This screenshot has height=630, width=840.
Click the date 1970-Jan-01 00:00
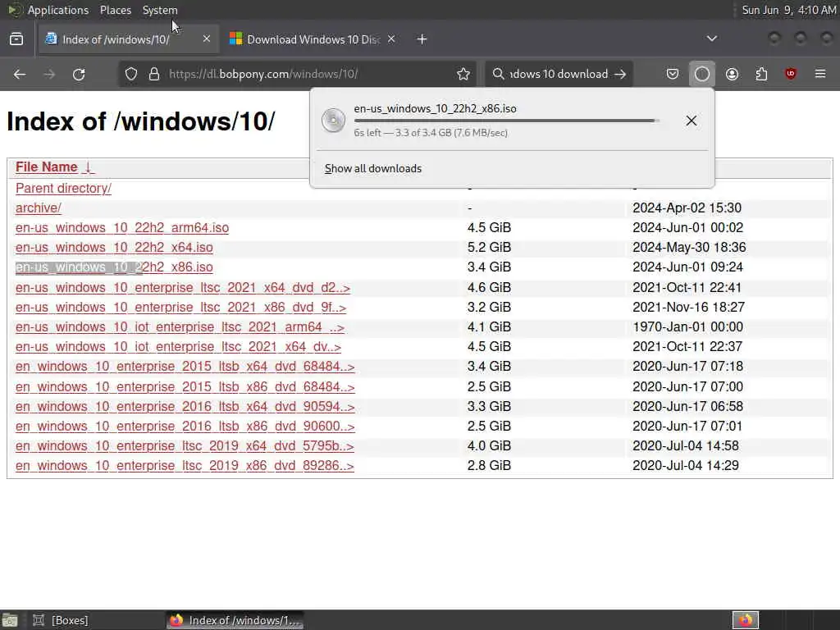tap(688, 327)
